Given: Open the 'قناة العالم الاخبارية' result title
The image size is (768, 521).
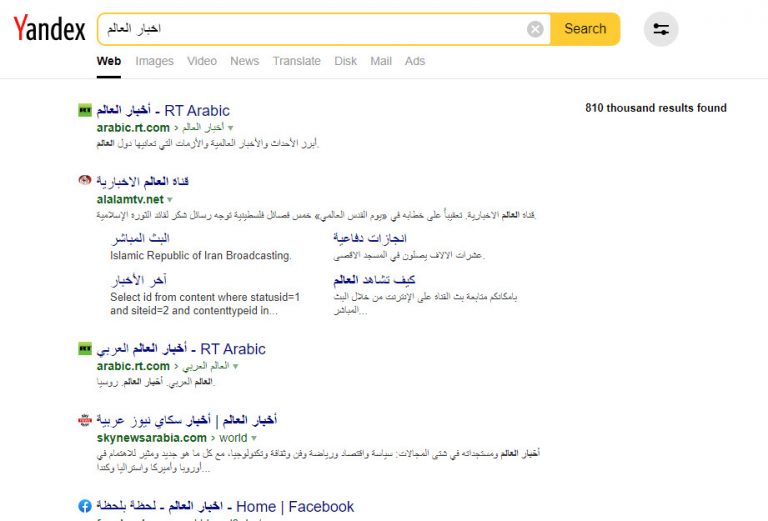Looking at the screenshot, I should pyautogui.click(x=143, y=182).
